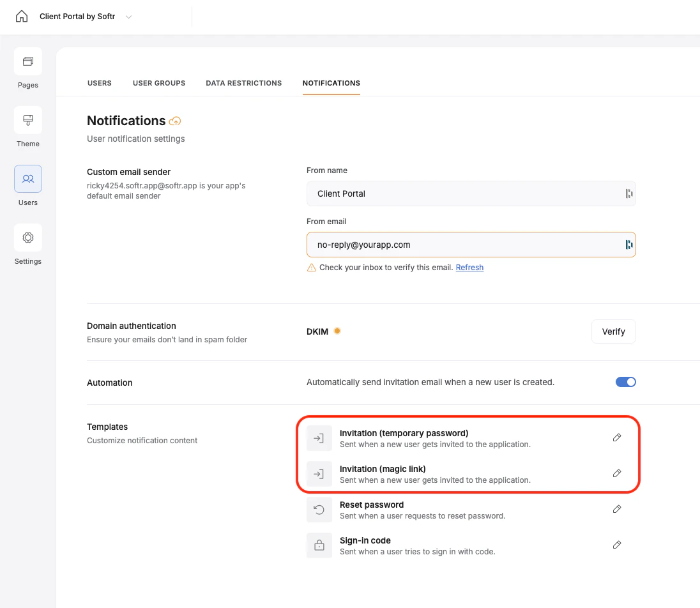The height and width of the screenshot is (608, 700).
Task: Open the Settings gear icon
Action: (28, 238)
